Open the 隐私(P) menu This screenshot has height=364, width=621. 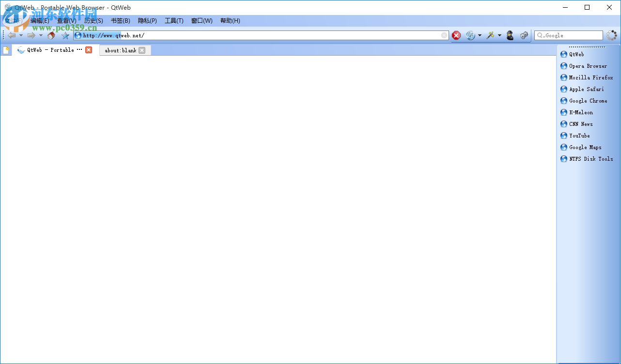147,21
